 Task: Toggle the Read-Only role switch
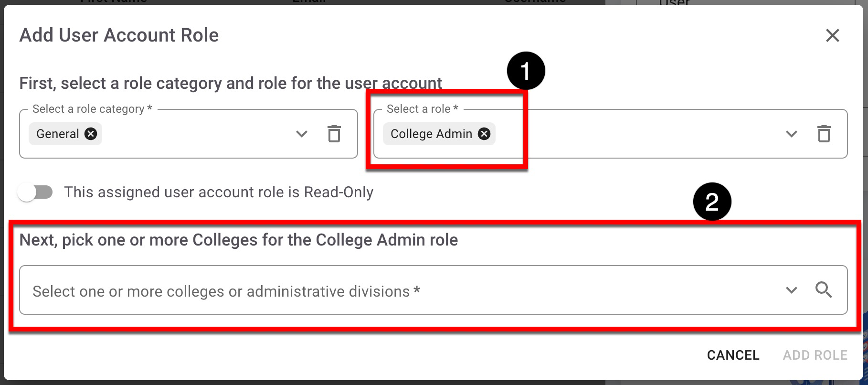[x=35, y=192]
